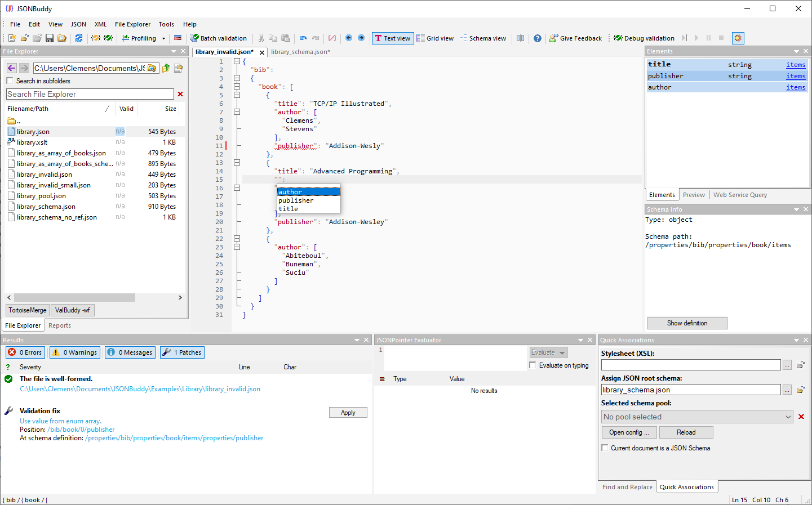Toggle the 1 Patches filter button
The image size is (812, 505).
[x=182, y=352]
